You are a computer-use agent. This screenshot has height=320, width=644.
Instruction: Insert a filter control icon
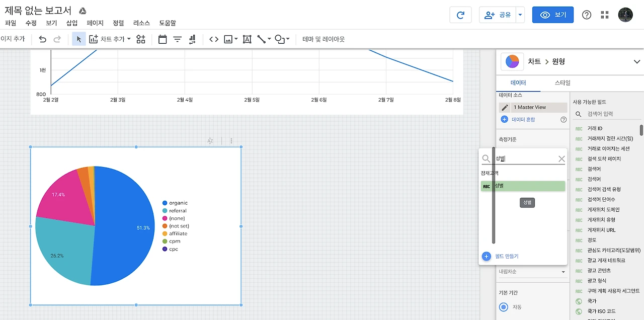click(x=178, y=39)
